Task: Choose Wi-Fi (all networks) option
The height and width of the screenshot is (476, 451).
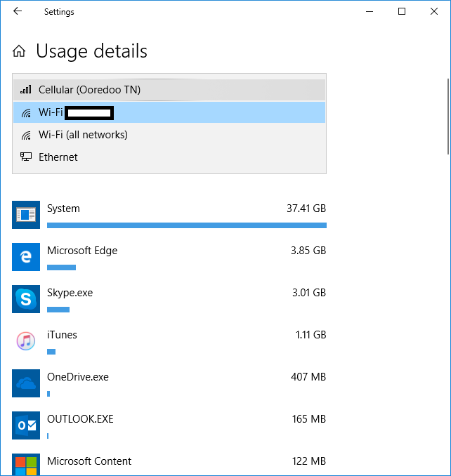Action: (169, 135)
